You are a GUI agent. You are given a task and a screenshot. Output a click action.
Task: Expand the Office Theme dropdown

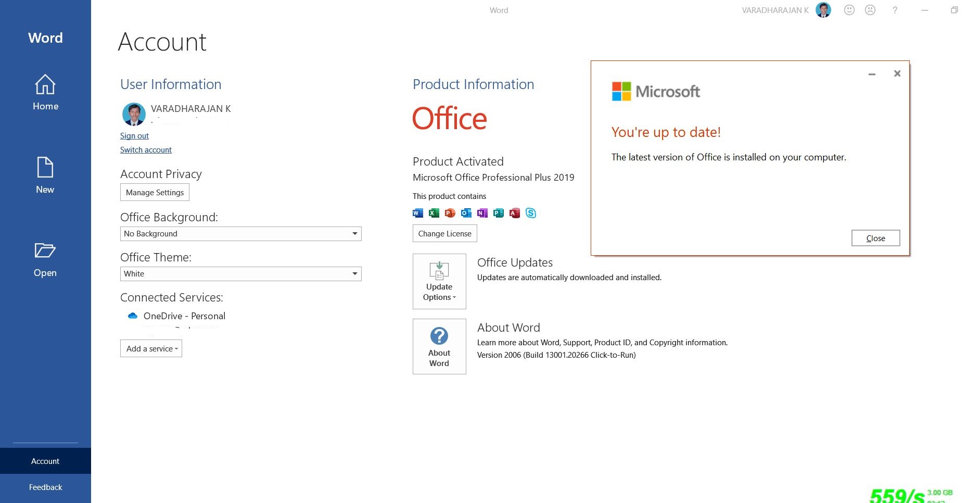(x=240, y=274)
